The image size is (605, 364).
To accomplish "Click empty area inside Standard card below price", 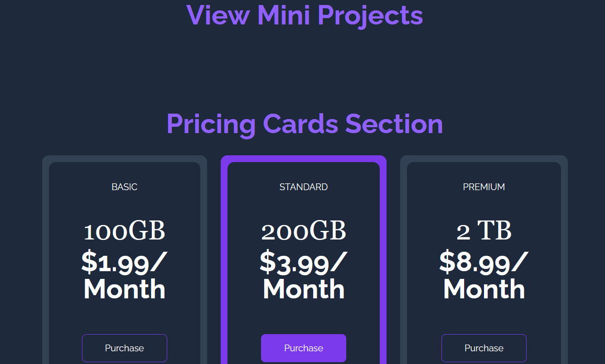I will pyautogui.click(x=304, y=318).
